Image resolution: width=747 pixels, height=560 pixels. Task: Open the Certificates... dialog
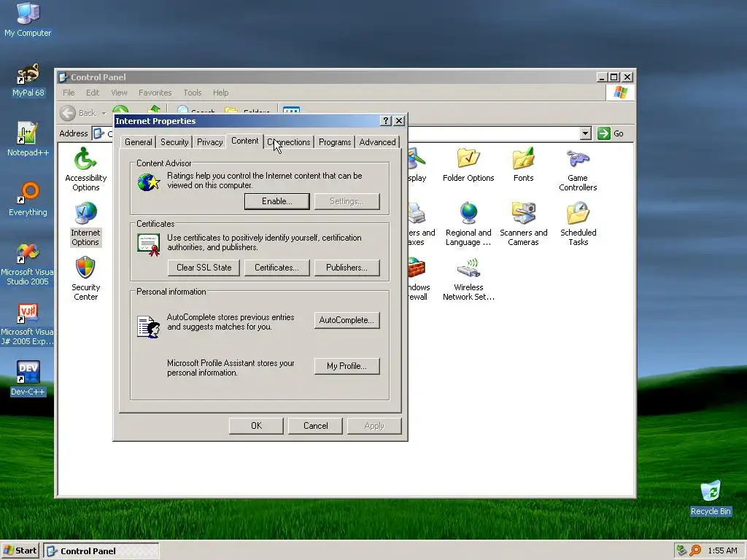pos(276,268)
